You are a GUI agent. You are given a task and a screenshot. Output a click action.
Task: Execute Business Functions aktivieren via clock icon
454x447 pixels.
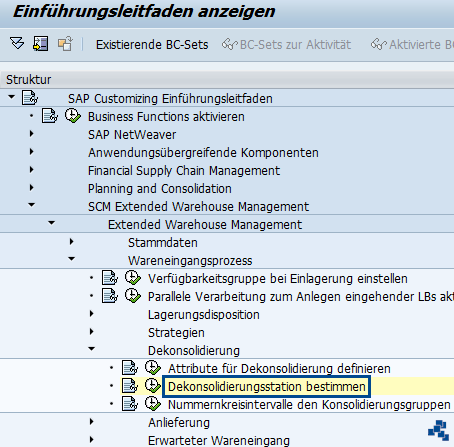pyautogui.click(x=73, y=116)
